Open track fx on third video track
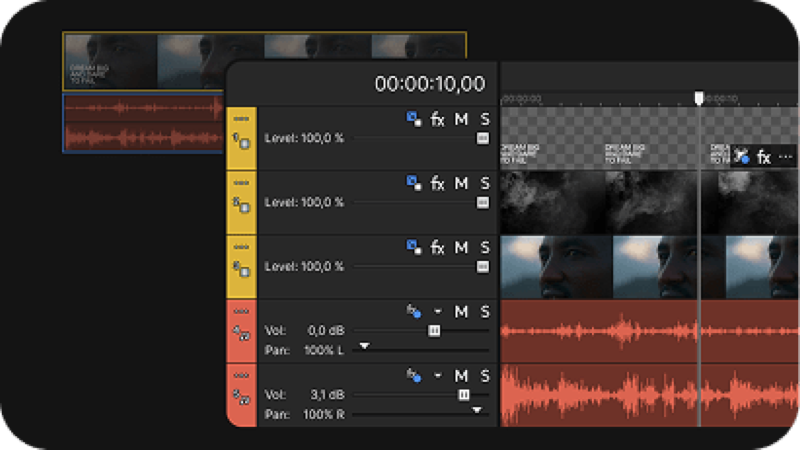Viewport: 800px width, 450px height. coord(437,247)
